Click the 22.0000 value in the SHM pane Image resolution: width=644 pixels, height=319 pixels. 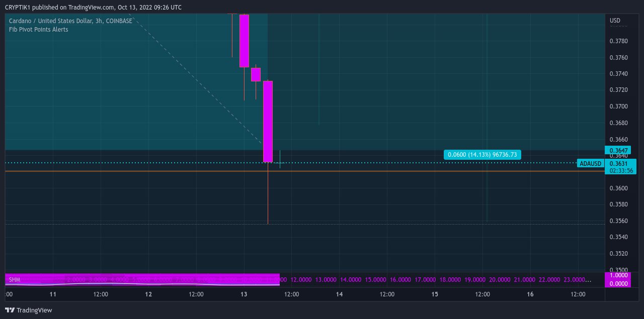pos(549,279)
